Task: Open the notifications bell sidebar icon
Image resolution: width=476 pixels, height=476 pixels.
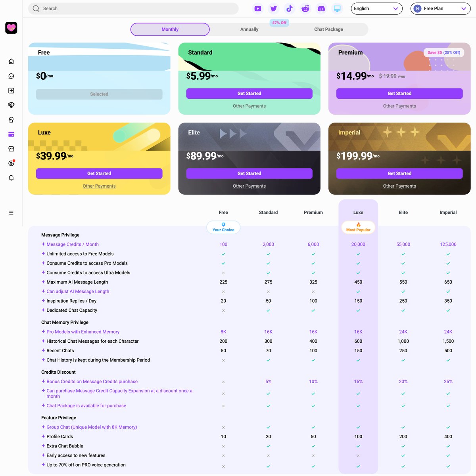Action: click(11, 178)
